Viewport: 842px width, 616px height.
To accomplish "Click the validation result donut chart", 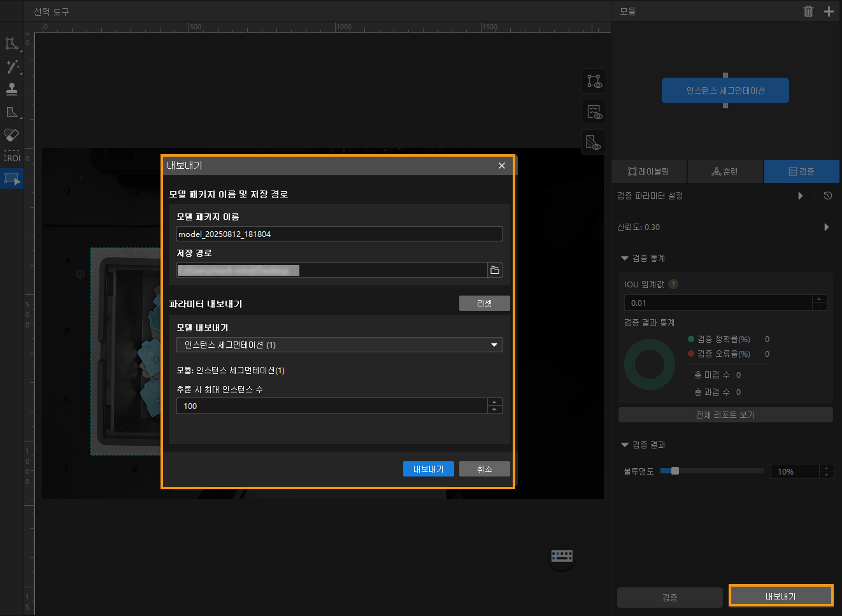I will 650,364.
